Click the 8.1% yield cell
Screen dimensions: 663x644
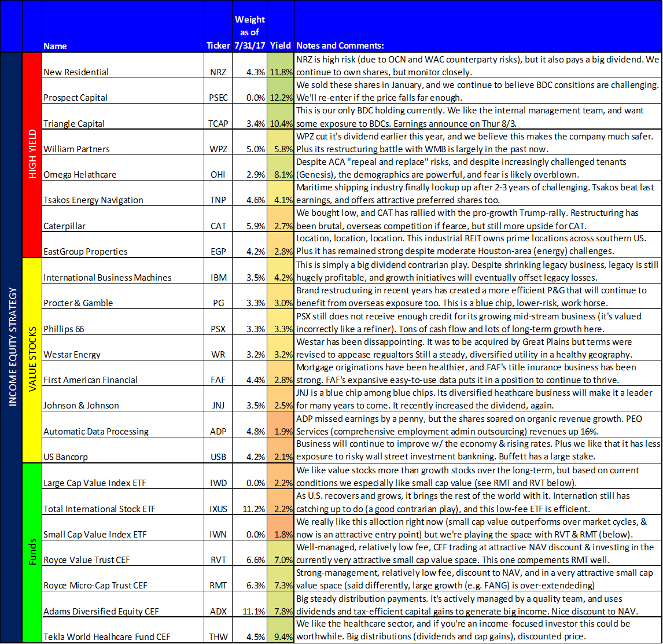281,168
